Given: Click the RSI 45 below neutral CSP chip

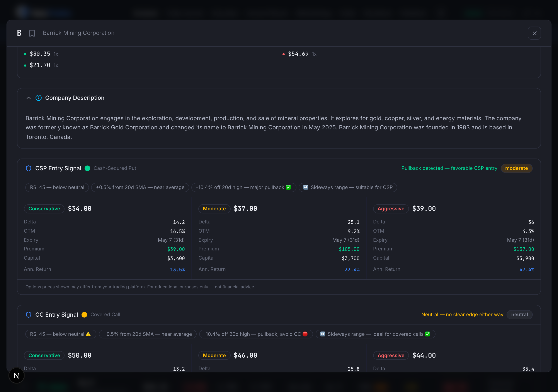Looking at the screenshot, I should coord(57,187).
